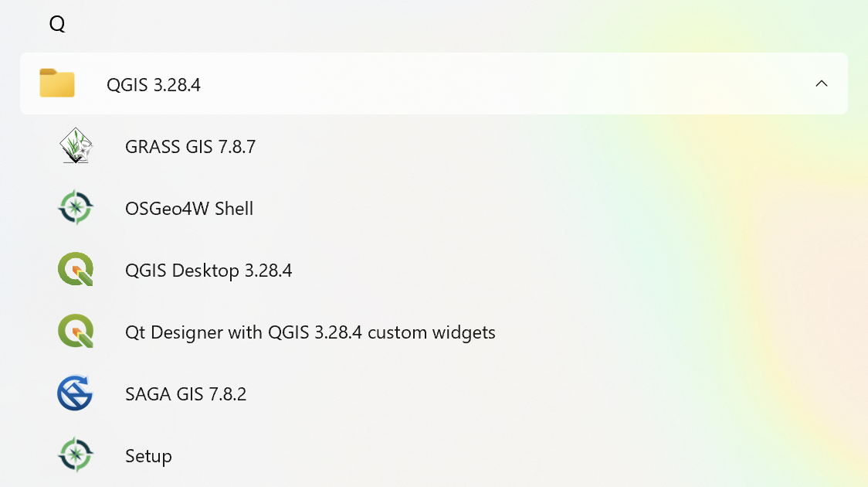Click the Qt Designer with QGIS custom widgets icon

click(75, 331)
